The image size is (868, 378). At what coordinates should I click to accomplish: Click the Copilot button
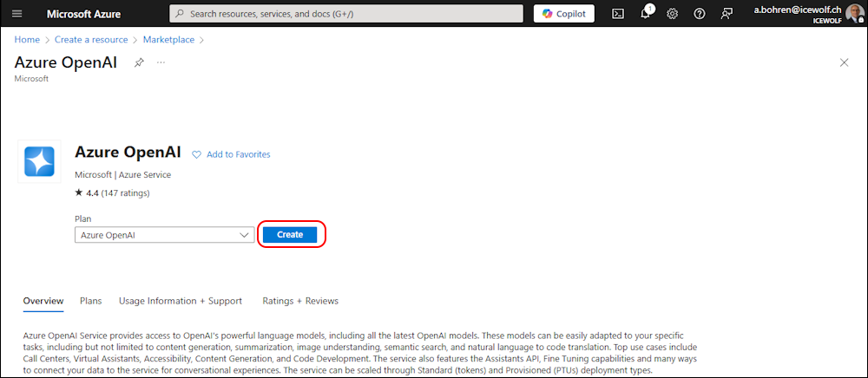coord(564,14)
